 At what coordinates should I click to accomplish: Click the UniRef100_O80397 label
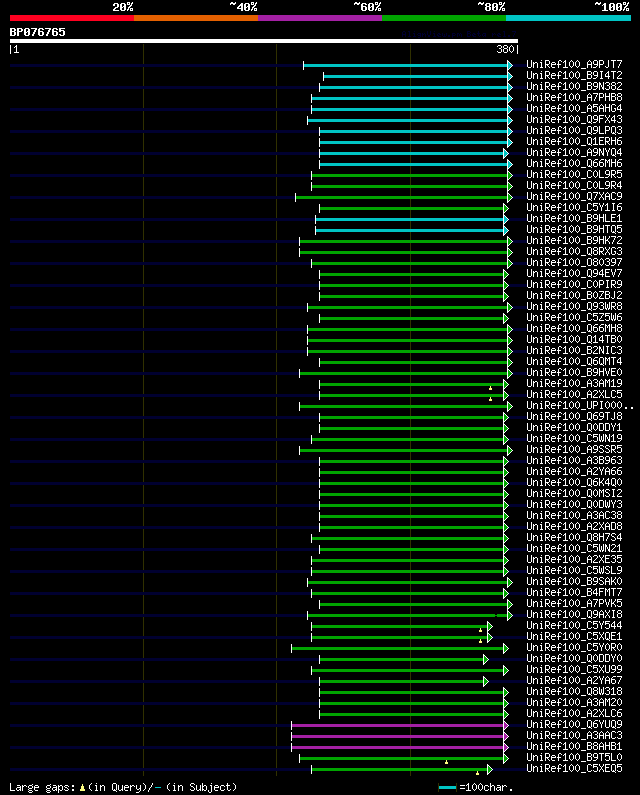click(574, 262)
